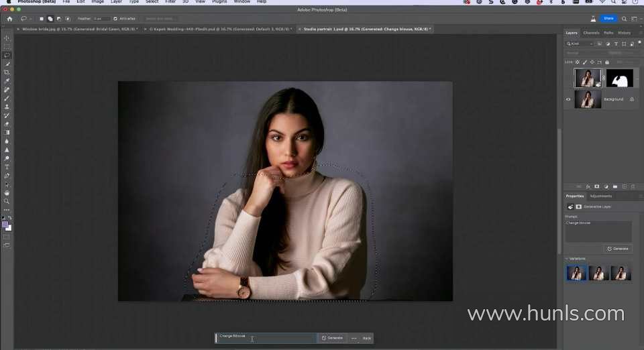
Task: Switch to the Channels tab
Action: [591, 33]
